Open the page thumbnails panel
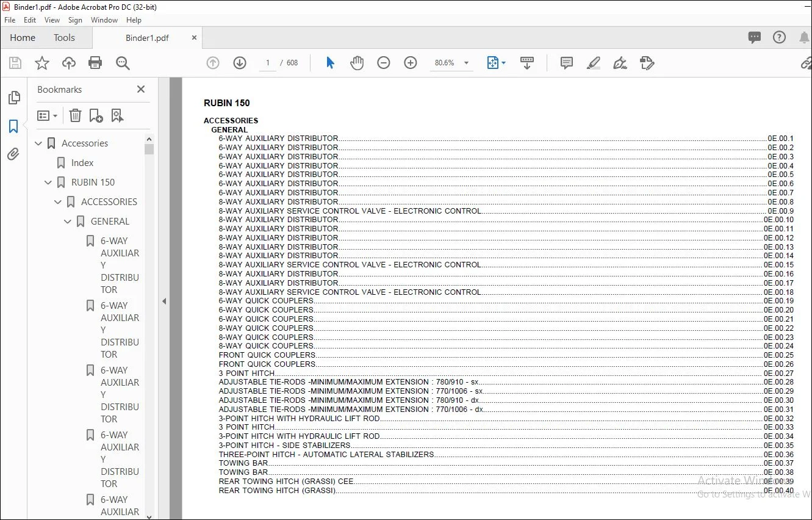 [x=13, y=98]
